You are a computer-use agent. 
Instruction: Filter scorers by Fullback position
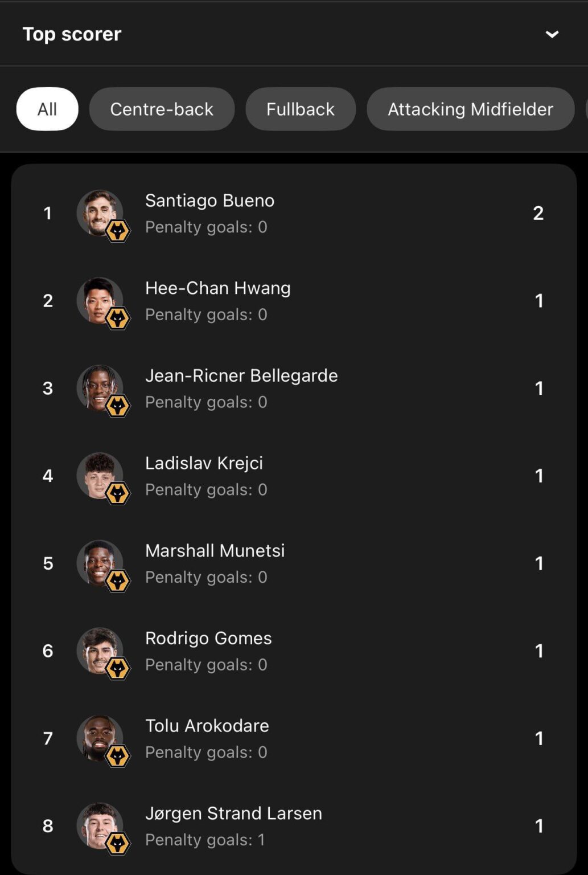click(x=301, y=109)
